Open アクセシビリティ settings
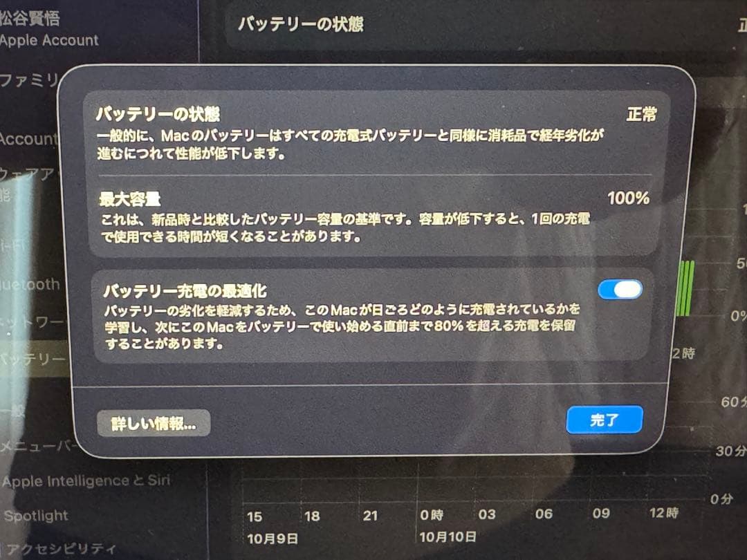Image resolution: width=747 pixels, height=560 pixels. click(61, 548)
